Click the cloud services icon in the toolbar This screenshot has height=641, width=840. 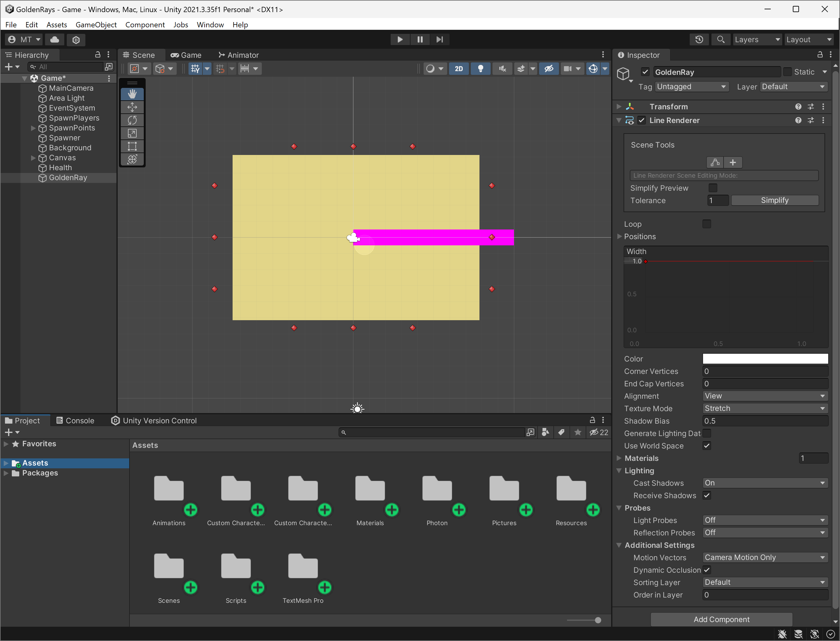pos(54,39)
